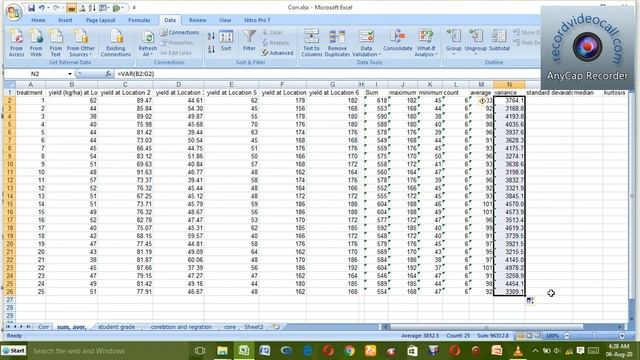Open the Review ribbon tab

coord(197,20)
